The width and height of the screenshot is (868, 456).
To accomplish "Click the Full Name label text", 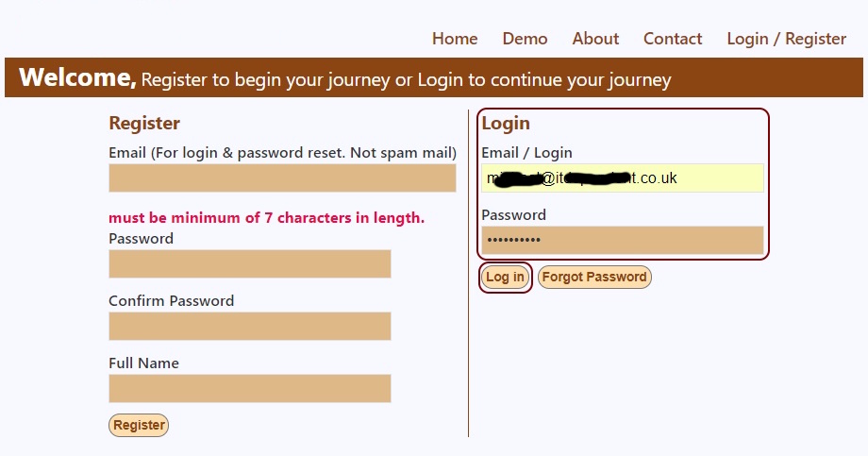I will tap(143, 363).
